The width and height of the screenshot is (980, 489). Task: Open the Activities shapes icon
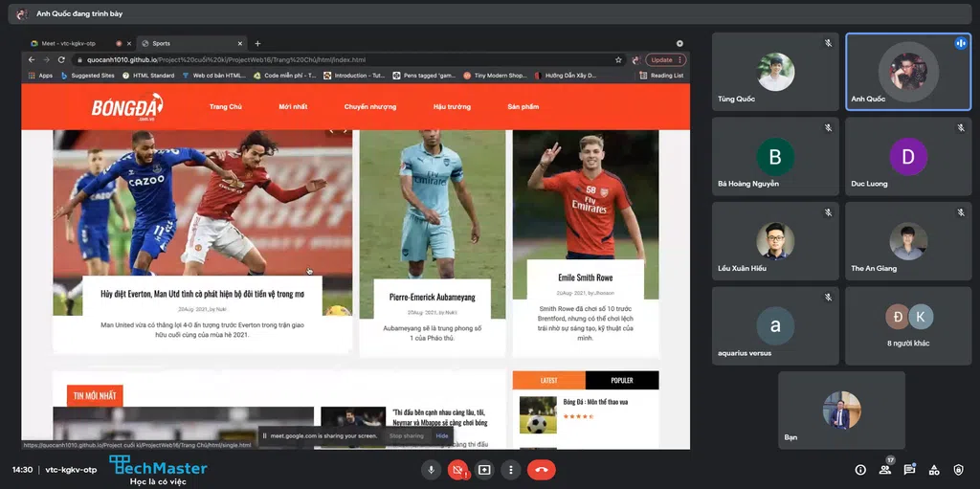click(x=934, y=470)
